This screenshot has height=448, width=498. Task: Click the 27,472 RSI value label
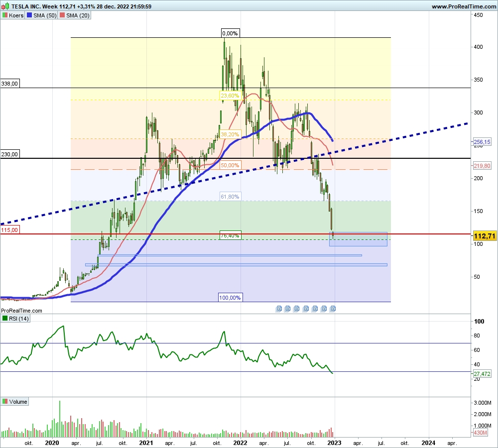pyautogui.click(x=482, y=373)
